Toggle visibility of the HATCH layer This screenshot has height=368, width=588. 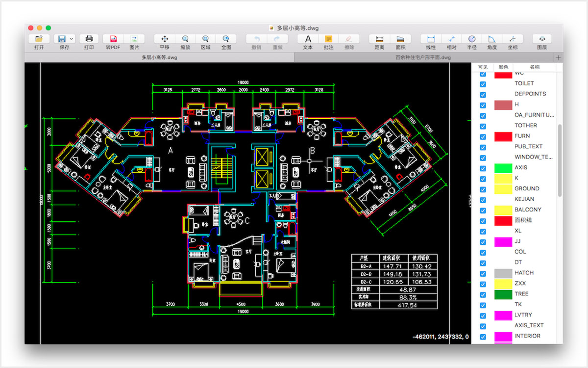483,273
